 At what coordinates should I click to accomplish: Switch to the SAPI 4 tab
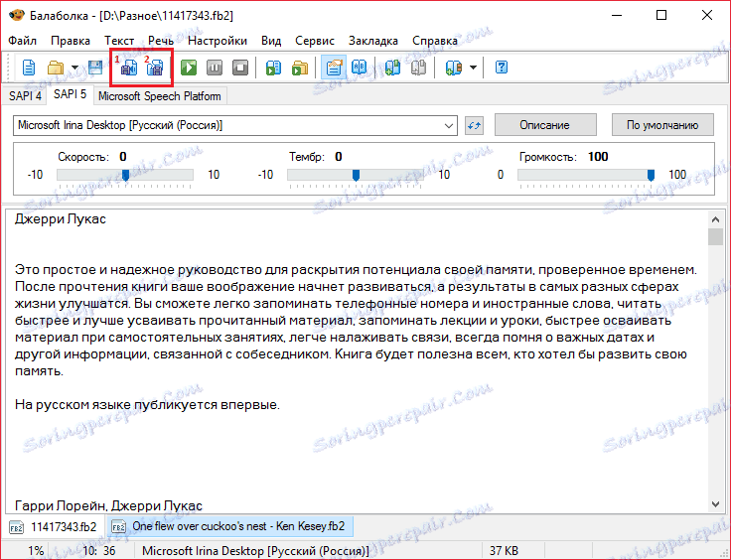pyautogui.click(x=25, y=96)
